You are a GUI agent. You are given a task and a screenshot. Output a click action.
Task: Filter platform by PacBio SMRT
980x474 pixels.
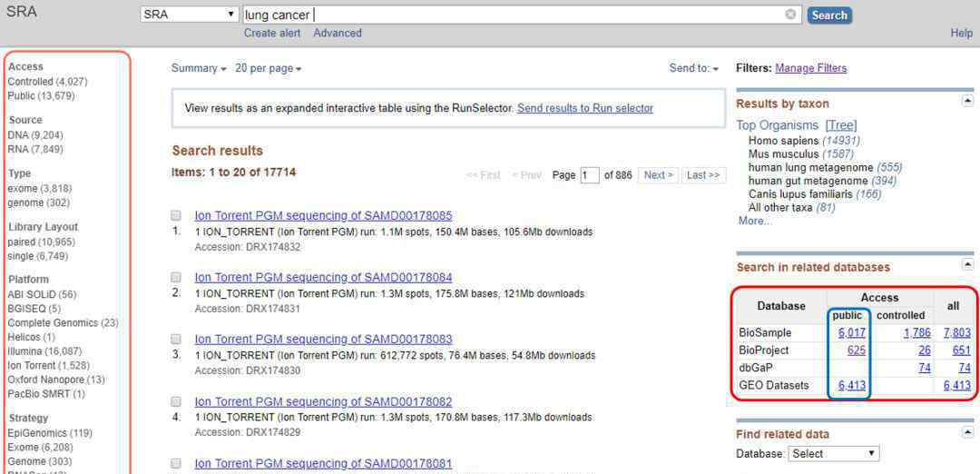pyautogui.click(x=46, y=394)
